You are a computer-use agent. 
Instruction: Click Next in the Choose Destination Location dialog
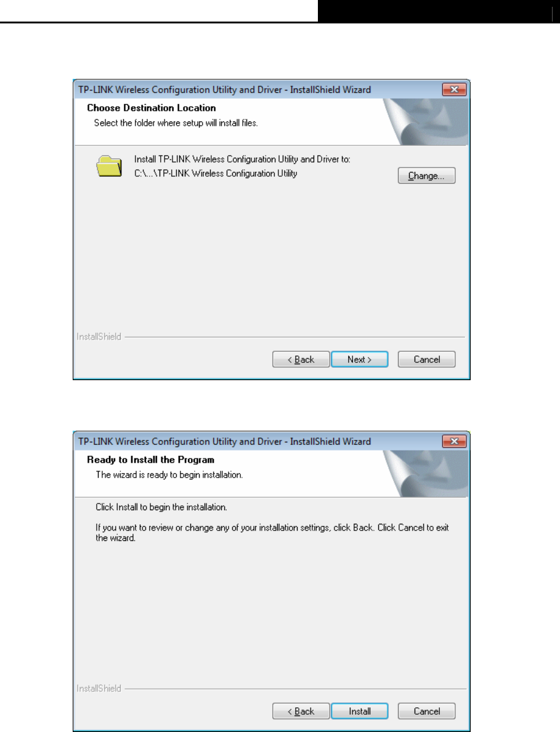pos(359,359)
